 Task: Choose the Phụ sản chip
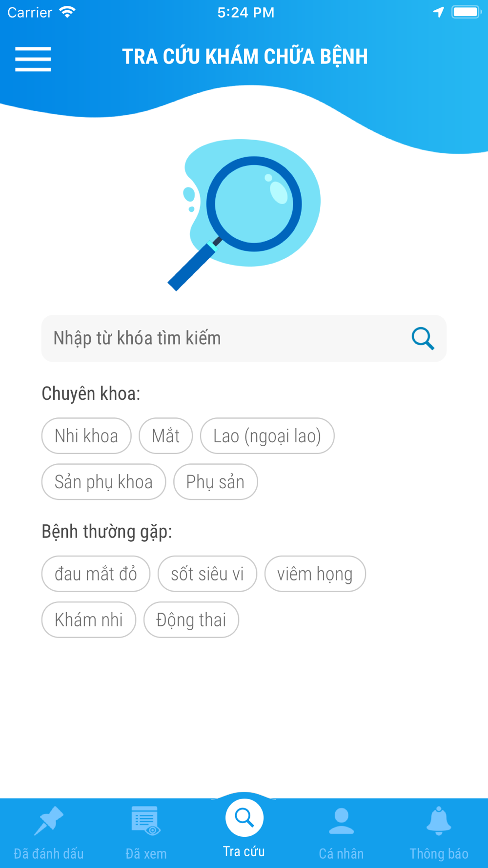coord(215,482)
